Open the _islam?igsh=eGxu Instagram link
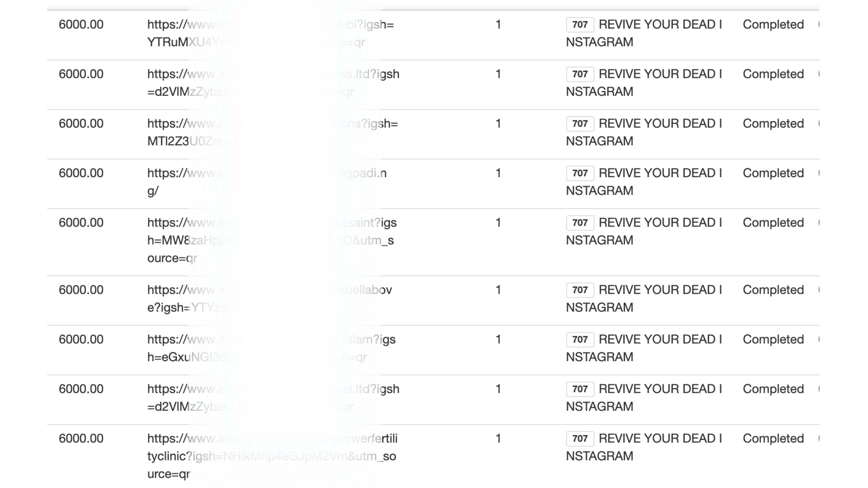Screen dimensions: 868x488 point(271,348)
